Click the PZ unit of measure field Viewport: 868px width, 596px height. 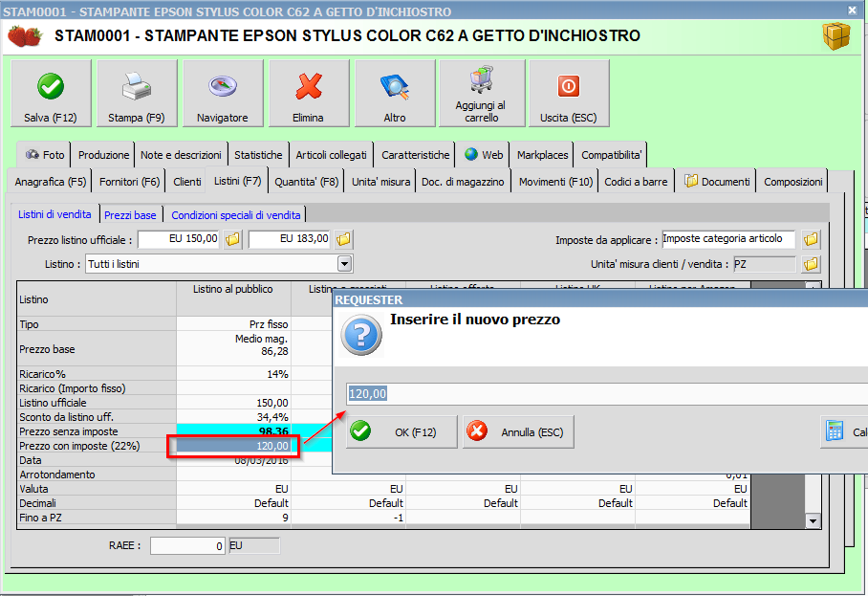pyautogui.click(x=765, y=264)
